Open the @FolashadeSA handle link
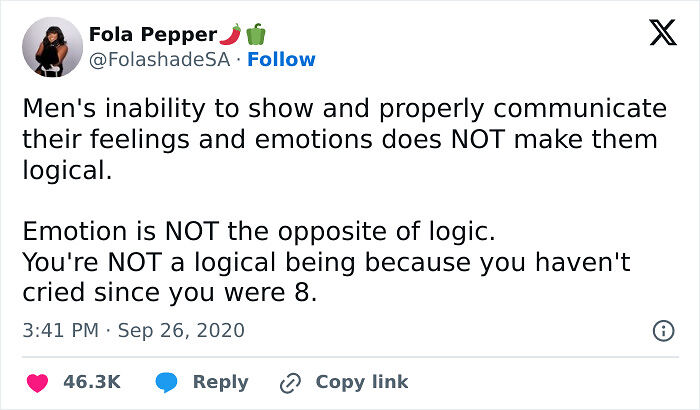The image size is (700, 410). point(160,59)
